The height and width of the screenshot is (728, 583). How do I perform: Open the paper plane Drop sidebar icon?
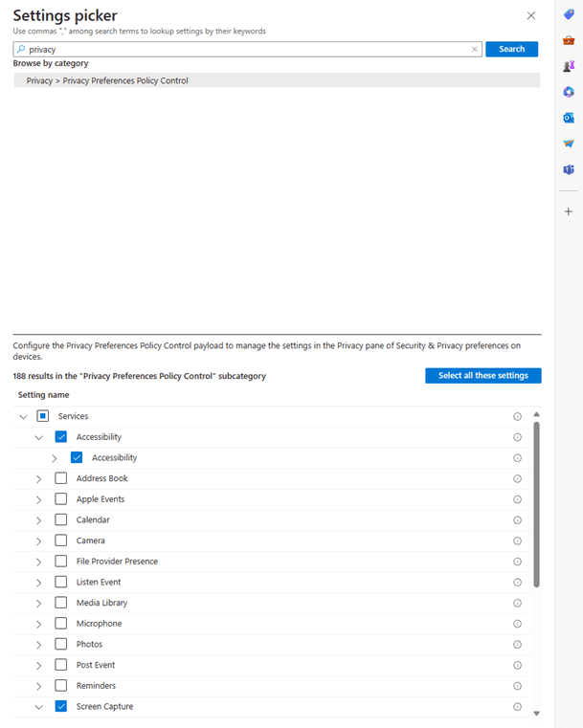coord(569,143)
